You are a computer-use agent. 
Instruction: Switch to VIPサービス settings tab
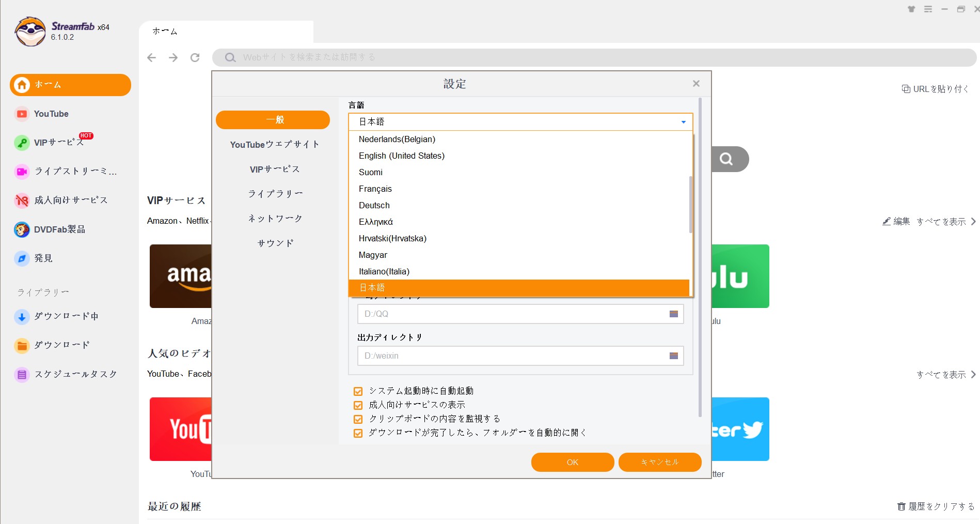(275, 169)
